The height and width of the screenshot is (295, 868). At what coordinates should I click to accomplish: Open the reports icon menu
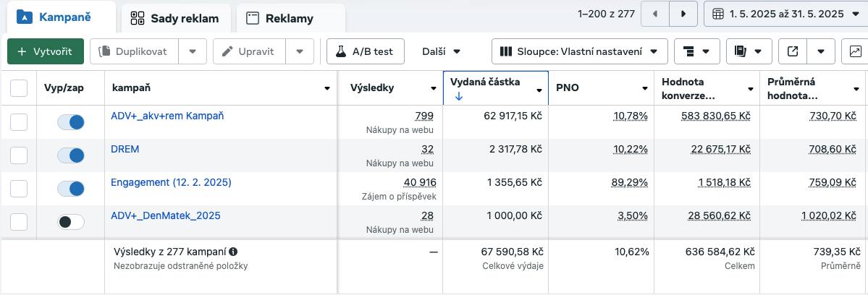[748, 51]
